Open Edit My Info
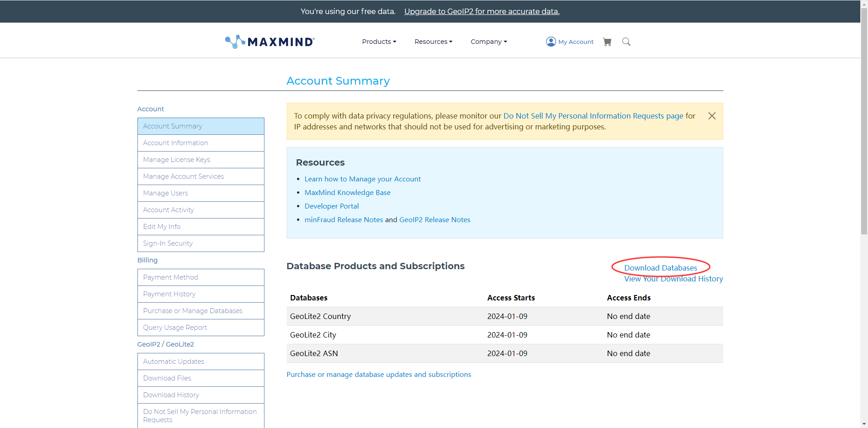Image resolution: width=868 pixels, height=428 pixels. click(x=201, y=227)
